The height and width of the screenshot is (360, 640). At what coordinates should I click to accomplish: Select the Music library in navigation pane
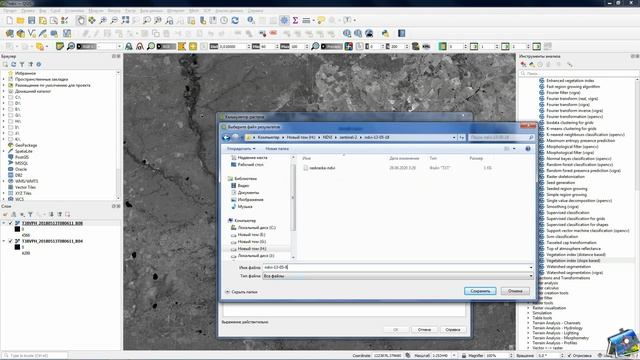244,207
